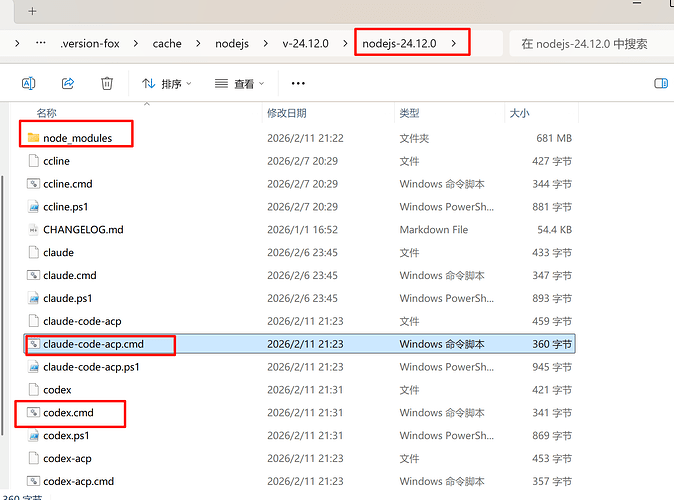Go to nodejs folder in breadcrumb
The height and width of the screenshot is (500, 674).
coord(232,43)
